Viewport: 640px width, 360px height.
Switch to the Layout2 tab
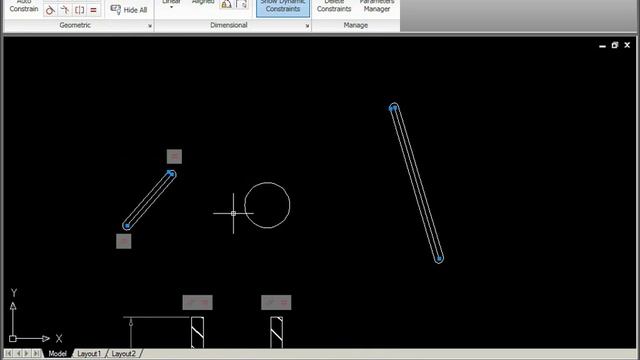click(x=123, y=353)
